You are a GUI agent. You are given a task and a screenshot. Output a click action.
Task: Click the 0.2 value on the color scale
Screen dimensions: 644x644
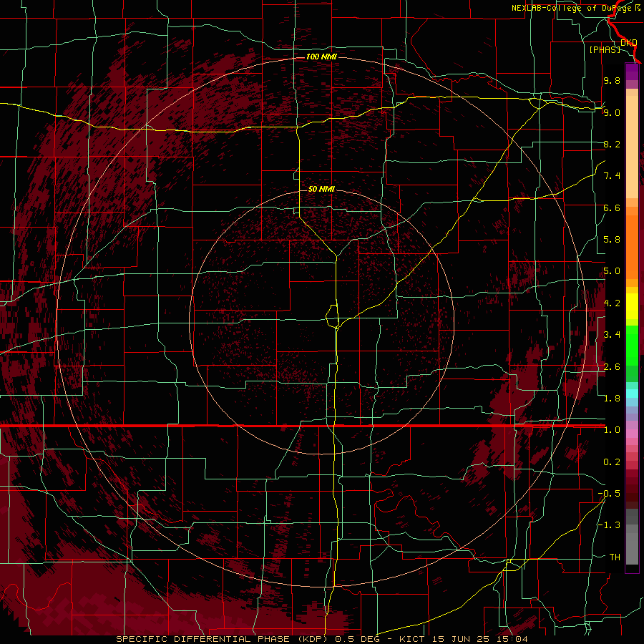(x=612, y=462)
